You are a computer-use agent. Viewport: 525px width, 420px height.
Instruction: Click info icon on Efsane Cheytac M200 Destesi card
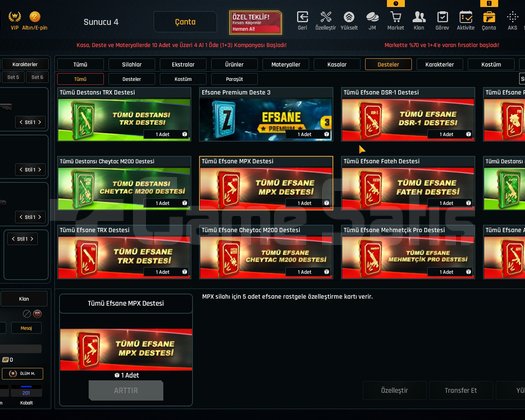[x=326, y=272]
